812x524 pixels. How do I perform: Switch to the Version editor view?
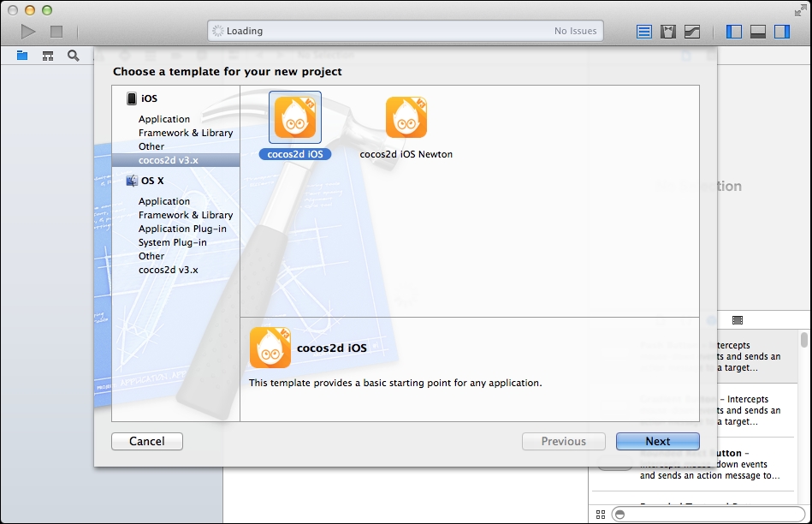click(692, 32)
